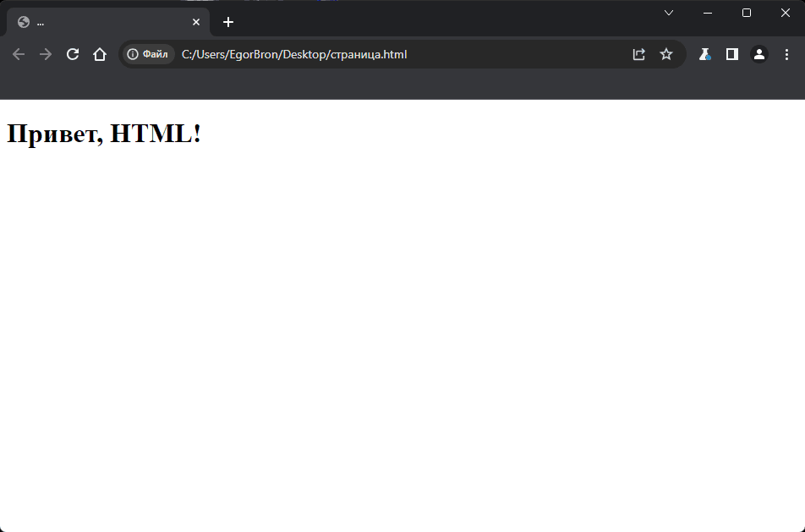Viewport: 805px width, 532px height.
Task: Bookmark this page with the star icon
Action: click(666, 54)
